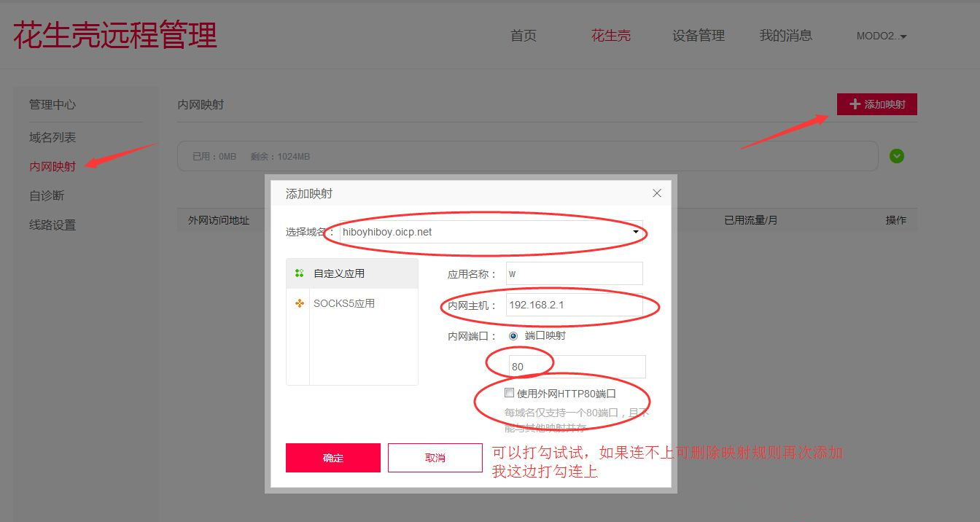Select the 自定义应用 green icon
Screen dimensions: 980x522
(x=299, y=273)
